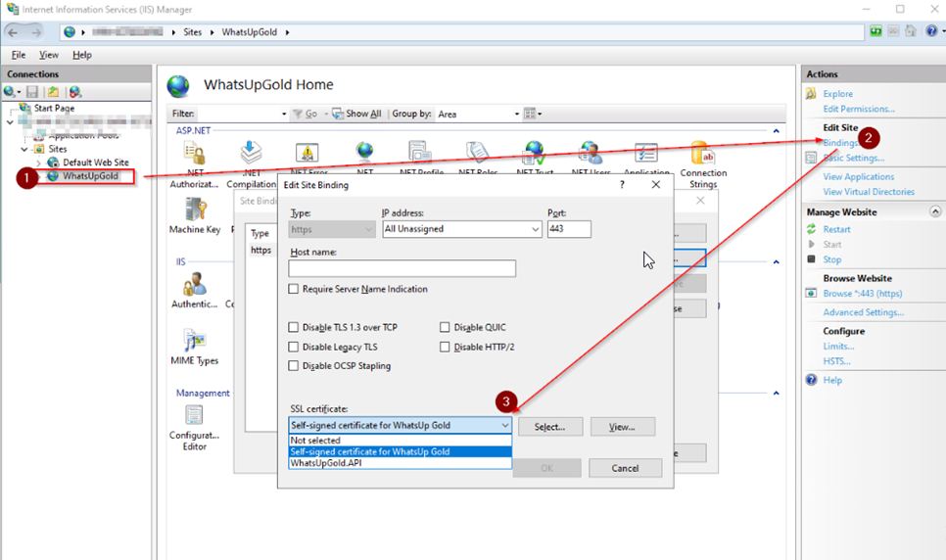Click Edit Permissions... link
Image resolution: width=946 pixels, height=560 pixels.
859,110
